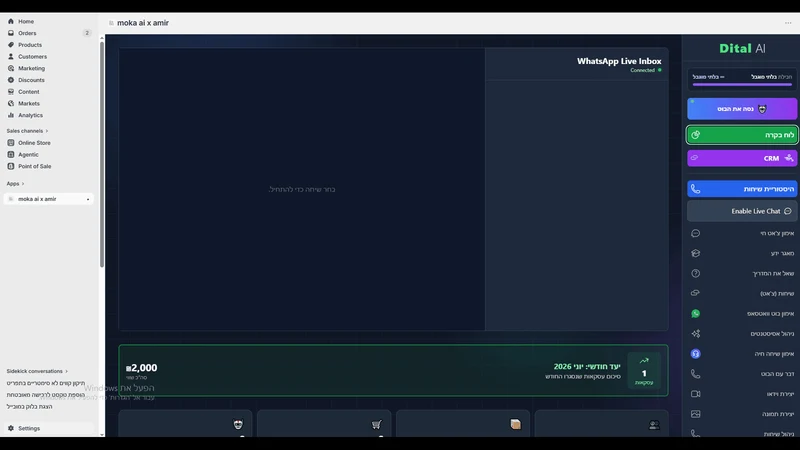800x450 pixels.
Task: Click the WhatsApp Live Inbox header
Action: [x=619, y=61]
